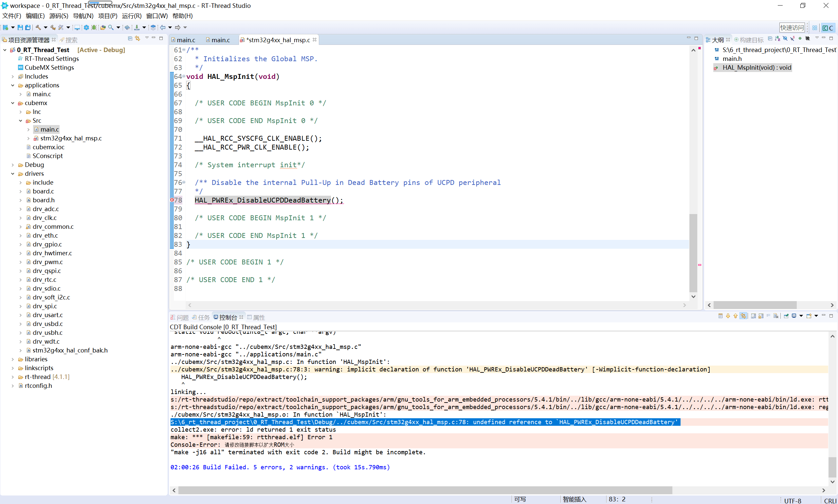Open CubeMX Settings in project tree

(x=49, y=68)
